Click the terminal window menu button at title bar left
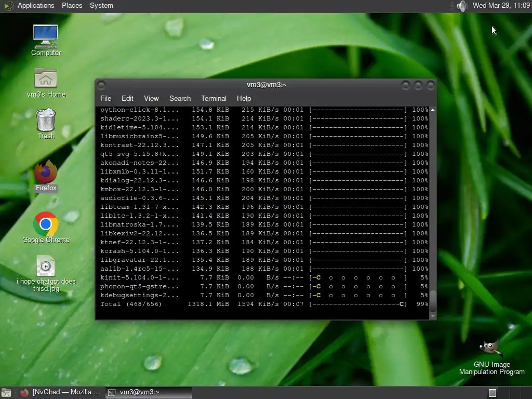Image resolution: width=532 pixels, height=399 pixels. tap(101, 85)
